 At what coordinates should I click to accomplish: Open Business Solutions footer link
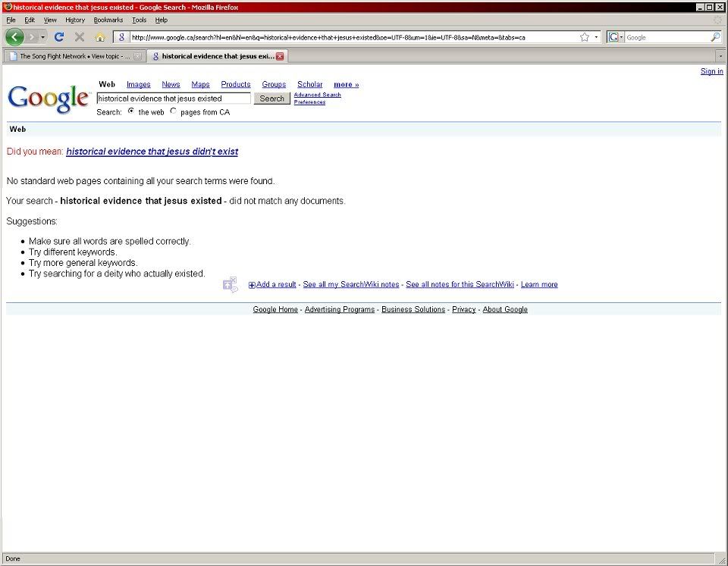413,309
